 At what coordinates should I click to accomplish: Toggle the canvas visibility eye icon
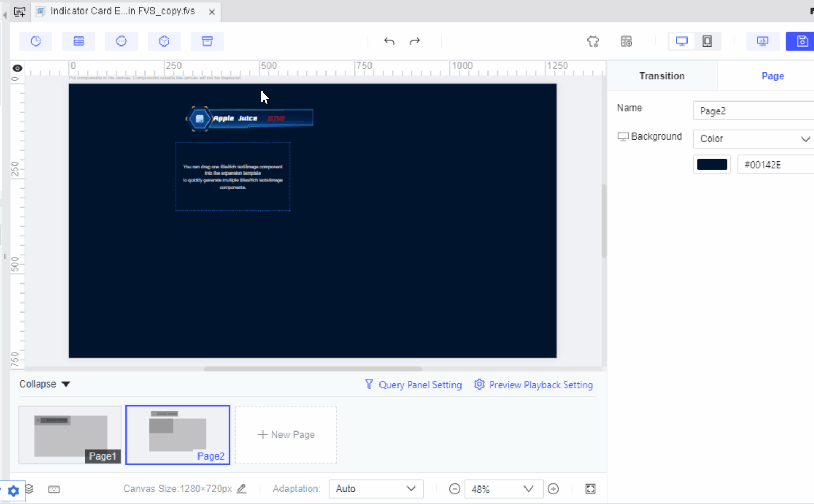pos(17,68)
